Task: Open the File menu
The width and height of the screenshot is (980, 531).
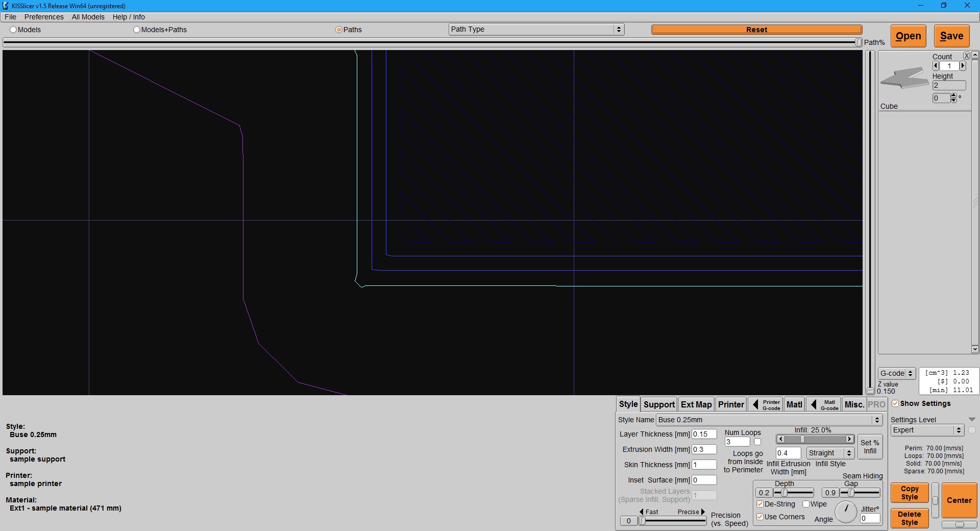Action: pos(10,17)
